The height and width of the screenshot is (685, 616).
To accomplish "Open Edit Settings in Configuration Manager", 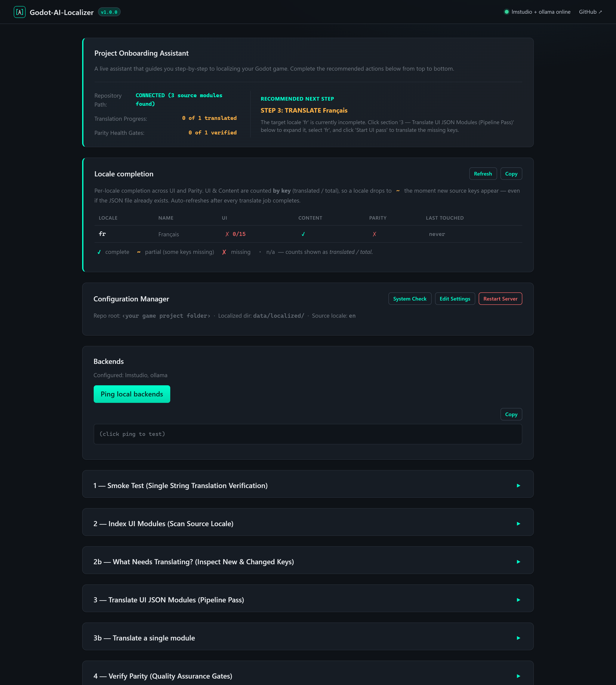I will (455, 299).
